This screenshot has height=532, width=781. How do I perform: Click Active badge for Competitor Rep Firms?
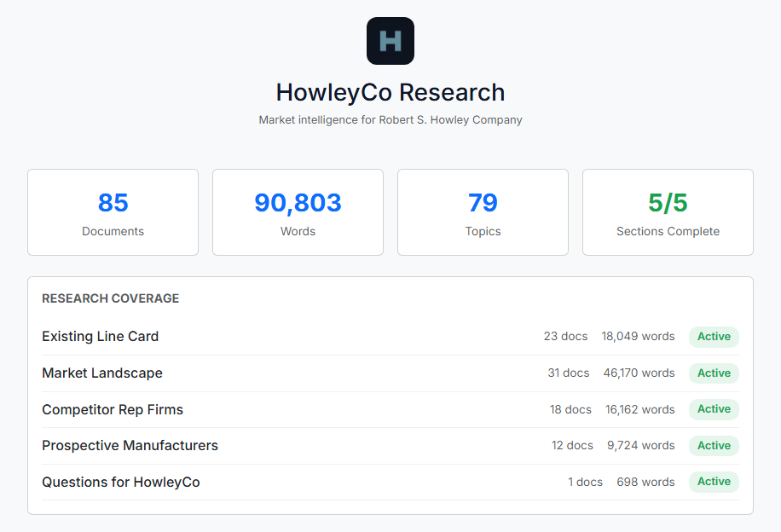(x=714, y=409)
